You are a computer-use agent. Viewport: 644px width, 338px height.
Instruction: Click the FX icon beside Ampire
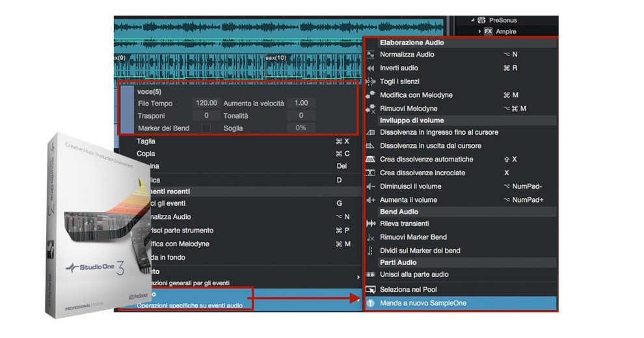(x=488, y=31)
